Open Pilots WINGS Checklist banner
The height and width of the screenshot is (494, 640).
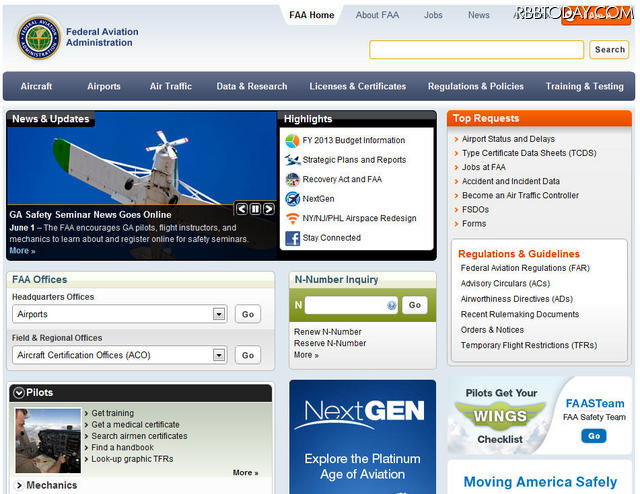[x=500, y=416]
